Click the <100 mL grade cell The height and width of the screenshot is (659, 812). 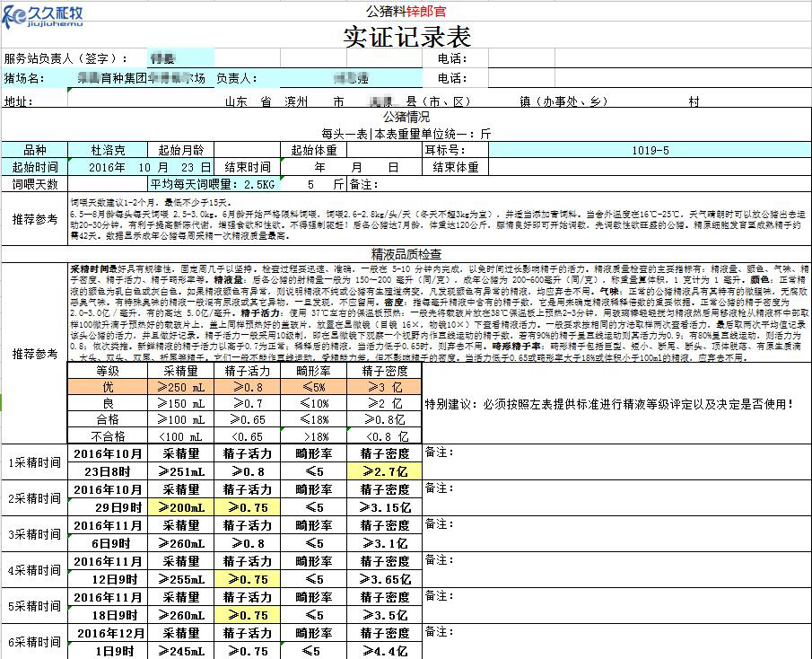point(180,435)
